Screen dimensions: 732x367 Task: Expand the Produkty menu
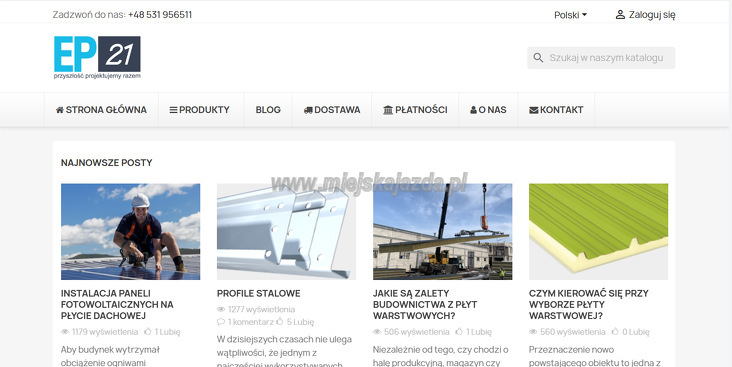click(199, 110)
